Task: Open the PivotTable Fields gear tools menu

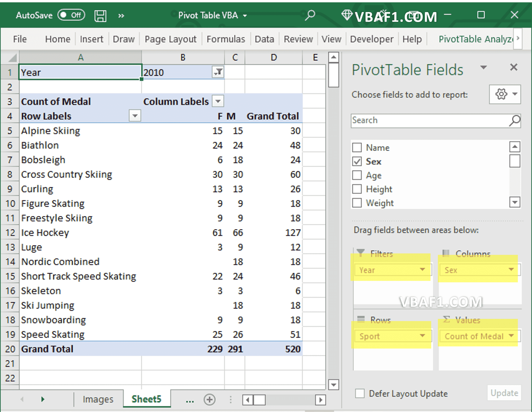Action: 505,94
